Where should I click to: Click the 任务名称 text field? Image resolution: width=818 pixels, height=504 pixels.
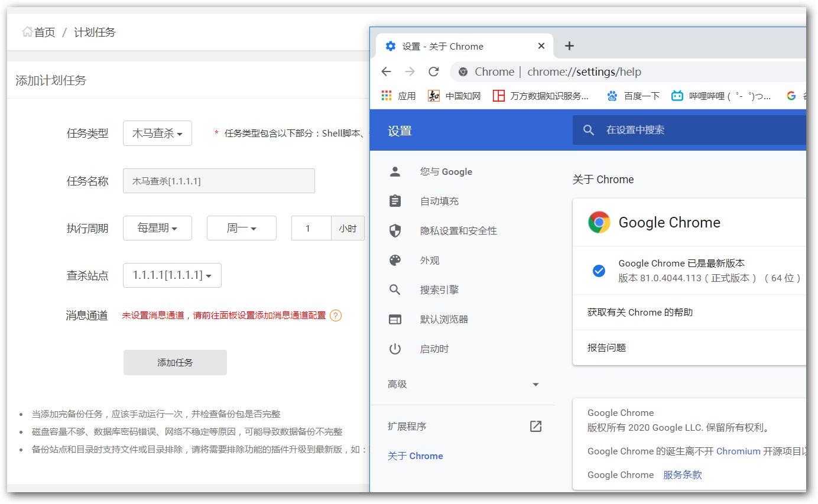(x=219, y=181)
